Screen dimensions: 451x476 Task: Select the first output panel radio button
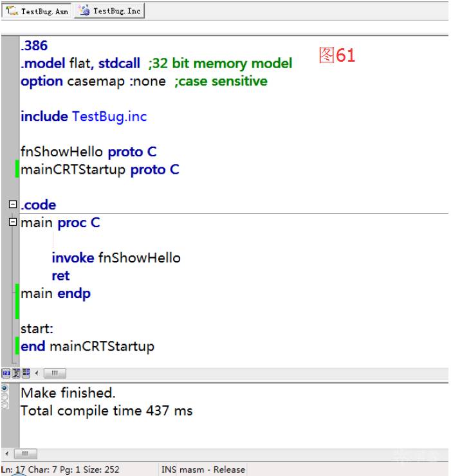(5, 389)
